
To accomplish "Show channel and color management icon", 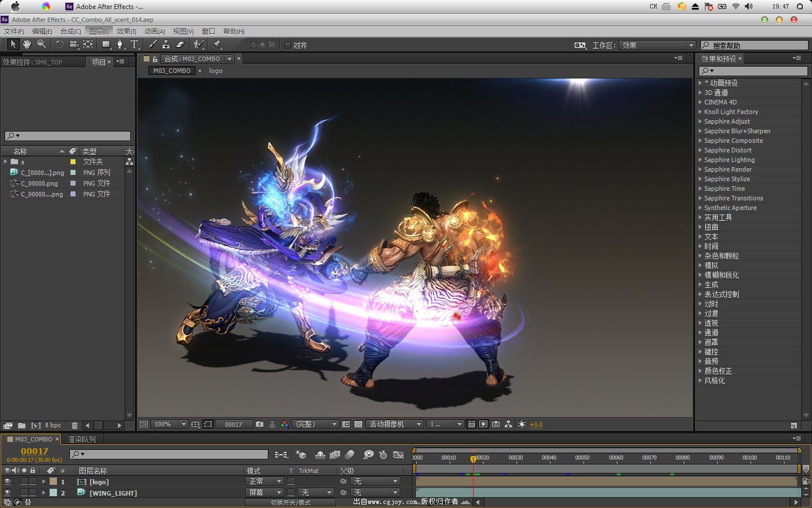I will 285,424.
